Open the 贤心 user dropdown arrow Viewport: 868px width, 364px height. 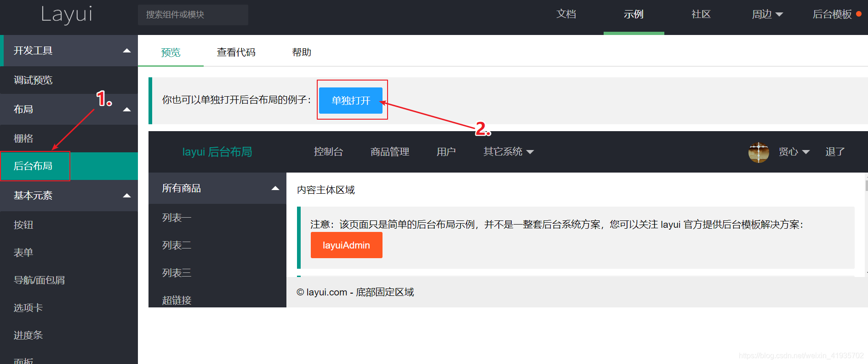pos(805,152)
